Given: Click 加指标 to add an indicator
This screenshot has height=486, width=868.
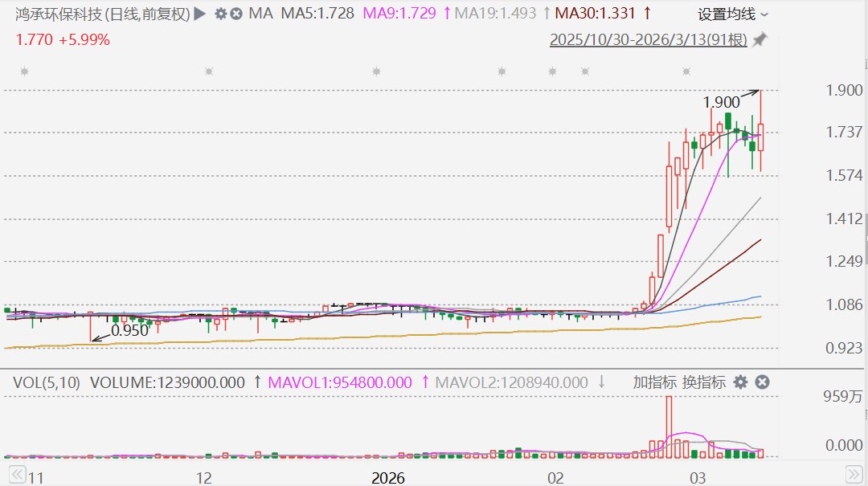Looking at the screenshot, I should (654, 382).
